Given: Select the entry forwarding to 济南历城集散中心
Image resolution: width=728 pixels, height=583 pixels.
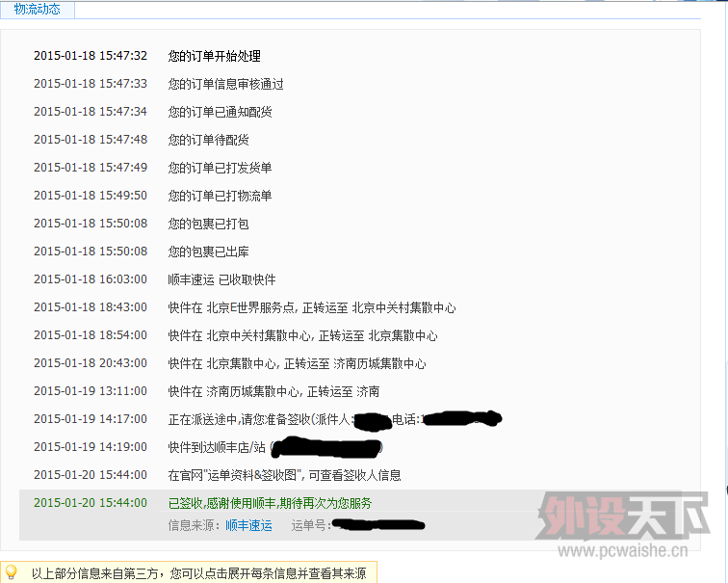Looking at the screenshot, I should 297,363.
